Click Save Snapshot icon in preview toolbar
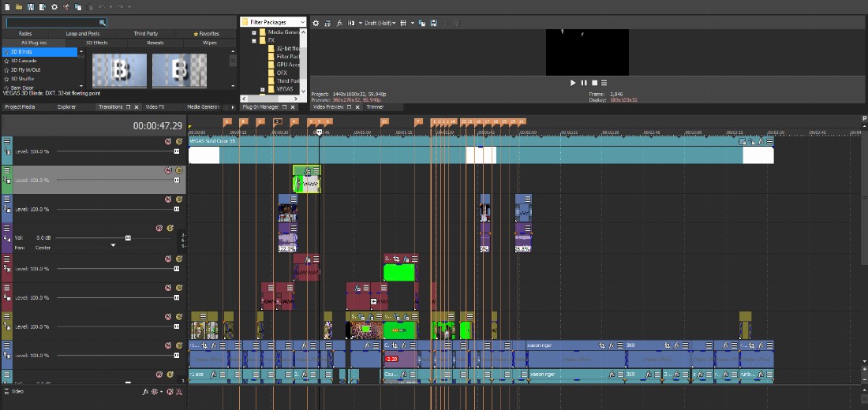This screenshot has height=410, width=868. pos(433,23)
